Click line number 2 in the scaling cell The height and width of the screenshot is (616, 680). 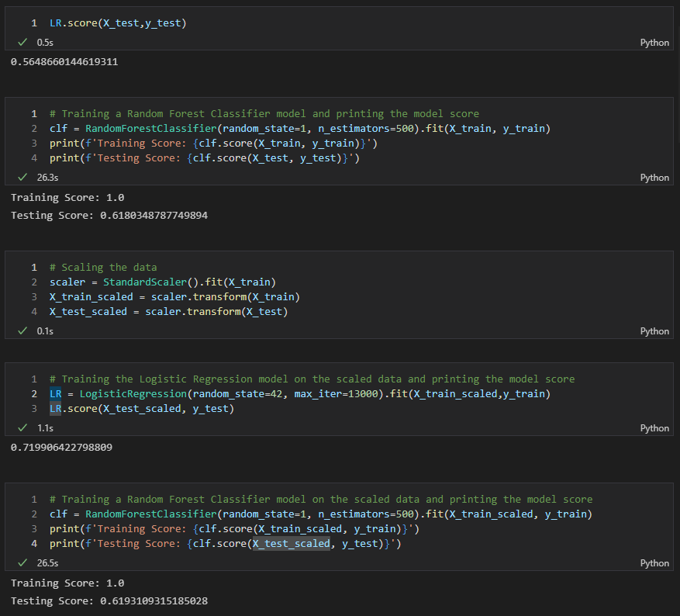tap(33, 282)
